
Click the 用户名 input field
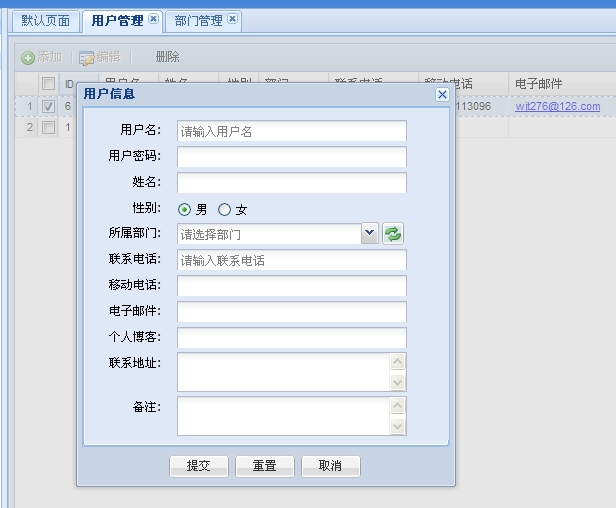(x=292, y=131)
